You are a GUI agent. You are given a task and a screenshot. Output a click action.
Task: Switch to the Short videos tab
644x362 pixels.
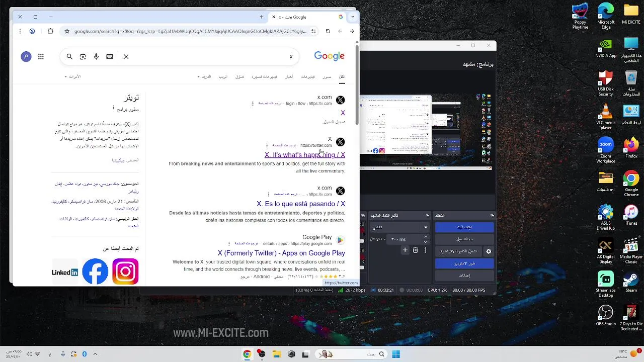(264, 77)
